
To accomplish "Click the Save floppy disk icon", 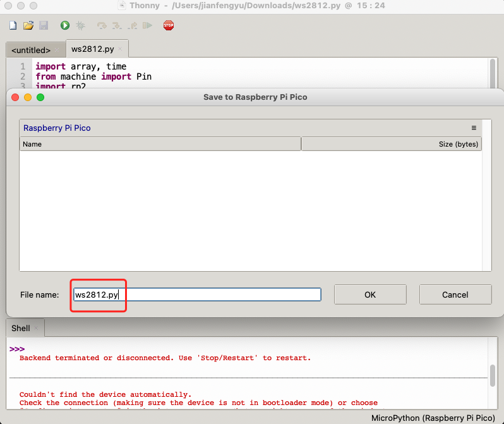I will (44, 25).
